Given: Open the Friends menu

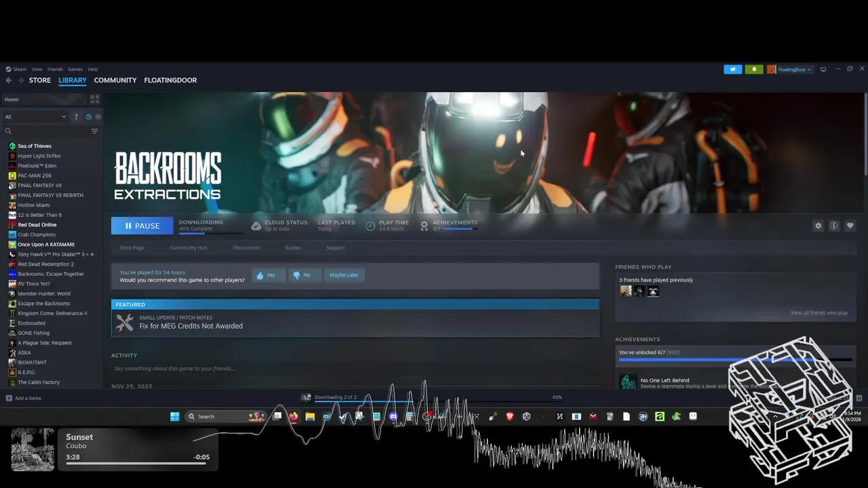Looking at the screenshot, I should click(x=55, y=69).
